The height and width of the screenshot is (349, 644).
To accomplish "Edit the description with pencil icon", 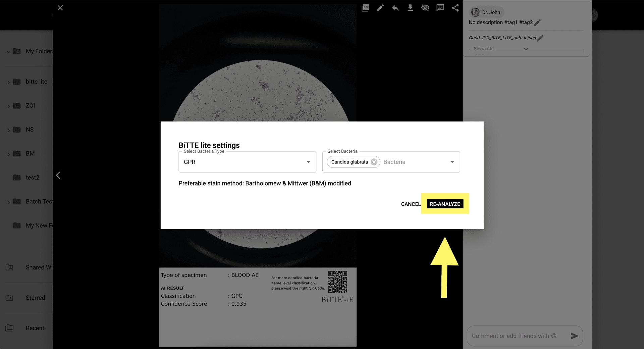I will [537, 23].
